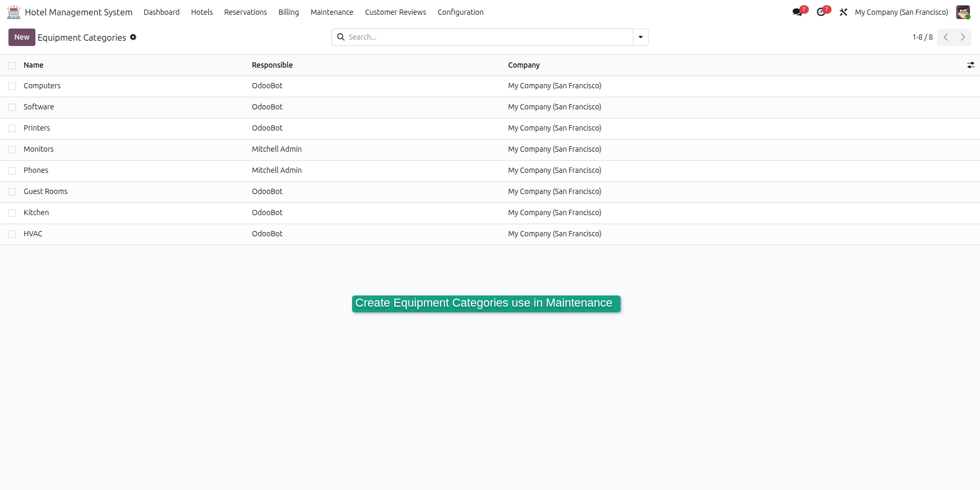Screen dimensions: 980x490
Task: Open the user avatar menu
Action: (963, 12)
